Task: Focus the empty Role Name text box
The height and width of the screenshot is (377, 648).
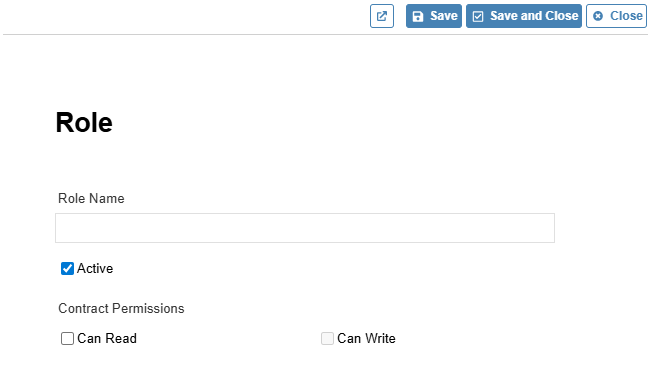Action: [x=305, y=228]
